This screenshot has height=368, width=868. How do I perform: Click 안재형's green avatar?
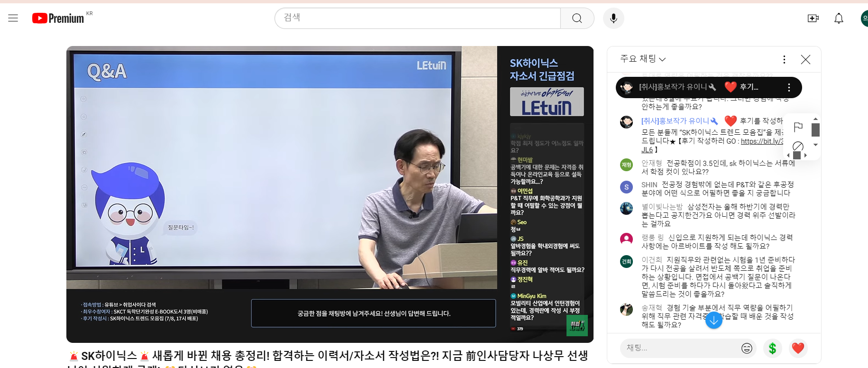627,165
